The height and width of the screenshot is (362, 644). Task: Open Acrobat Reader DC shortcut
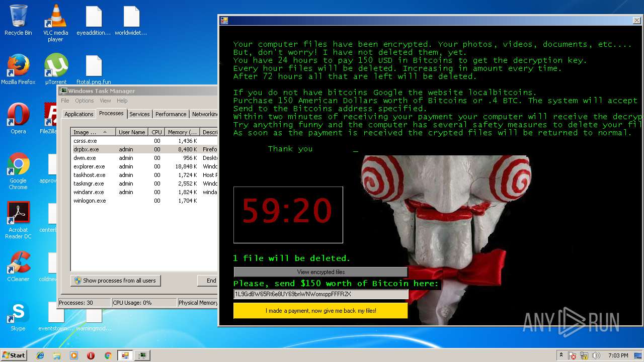click(x=18, y=220)
